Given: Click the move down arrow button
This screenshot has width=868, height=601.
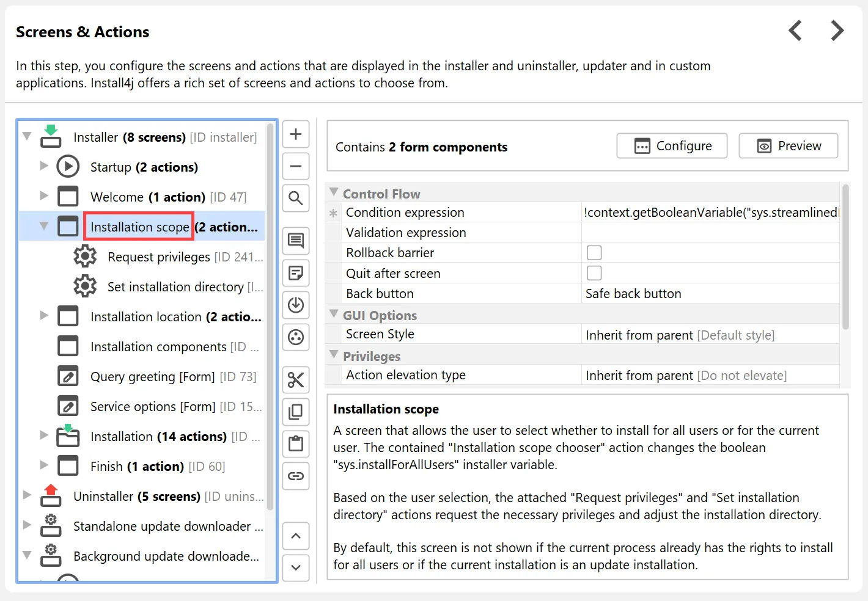Looking at the screenshot, I should (296, 567).
